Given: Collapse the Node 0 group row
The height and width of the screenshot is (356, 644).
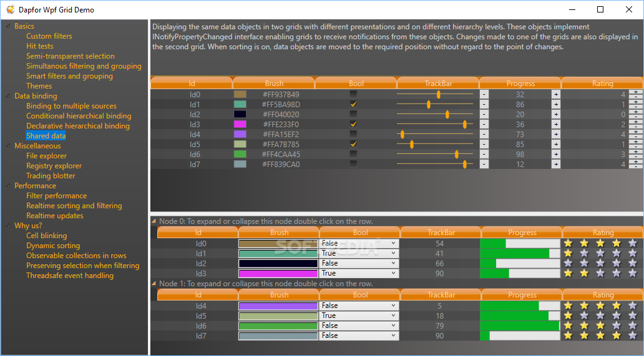Looking at the screenshot, I should (x=154, y=221).
